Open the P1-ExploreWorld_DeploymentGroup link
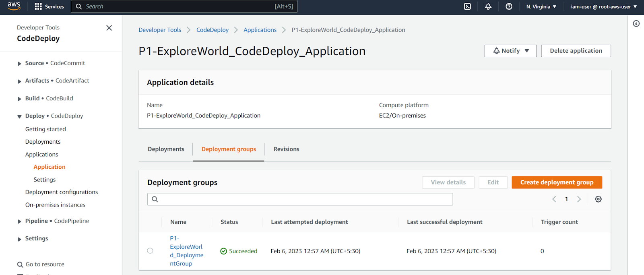This screenshot has height=275, width=644. coord(186,251)
